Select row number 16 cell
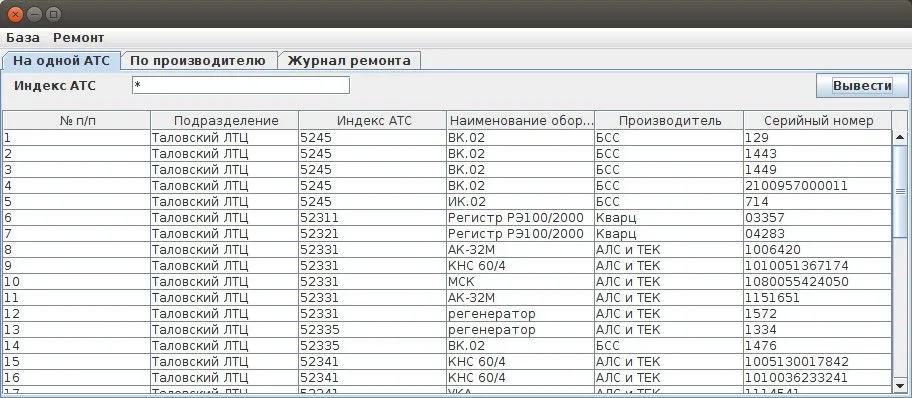912x398 pixels. click(77, 378)
